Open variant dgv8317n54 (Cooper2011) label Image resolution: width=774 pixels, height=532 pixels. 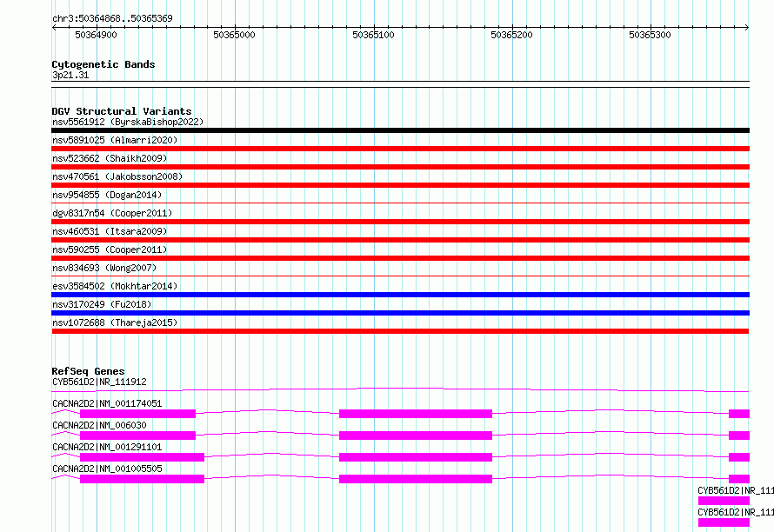[x=112, y=213]
